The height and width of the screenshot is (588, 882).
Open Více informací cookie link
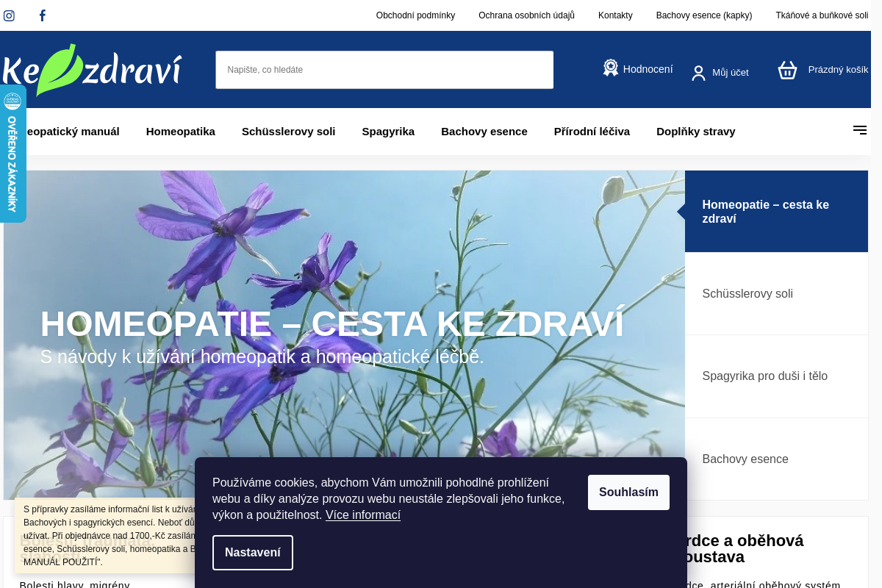[x=363, y=515]
